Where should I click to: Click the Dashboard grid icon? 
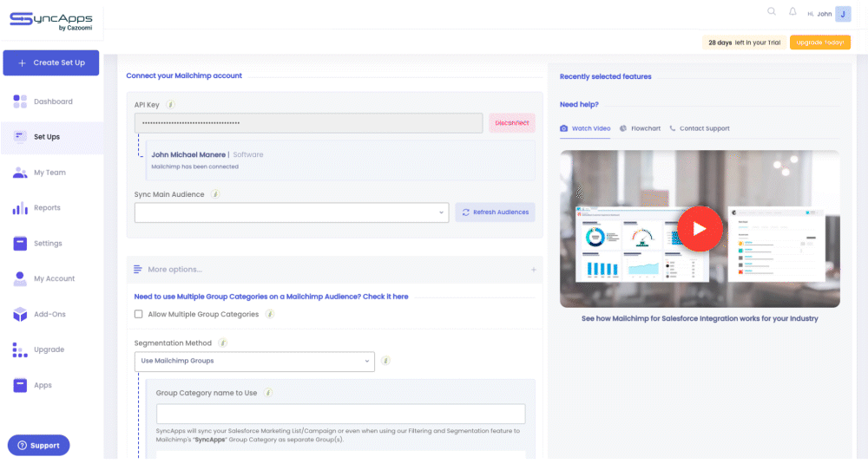click(20, 101)
